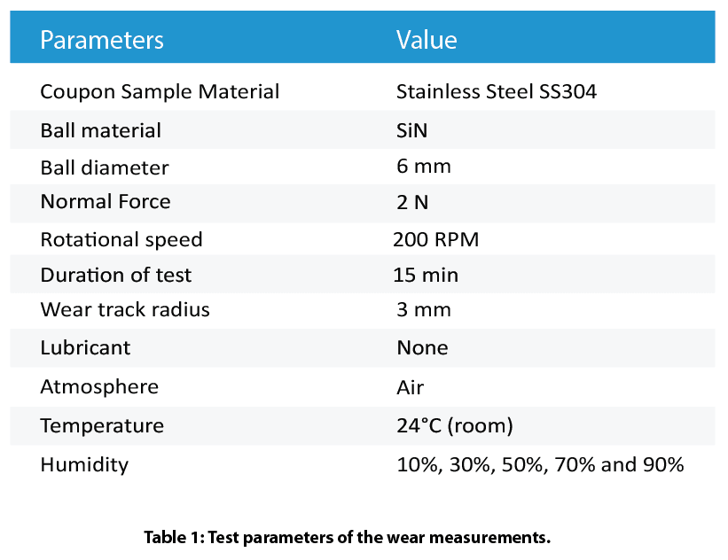This screenshot has width=728, height=560.
Task: Click the Table 1 caption text
Action: point(347,537)
